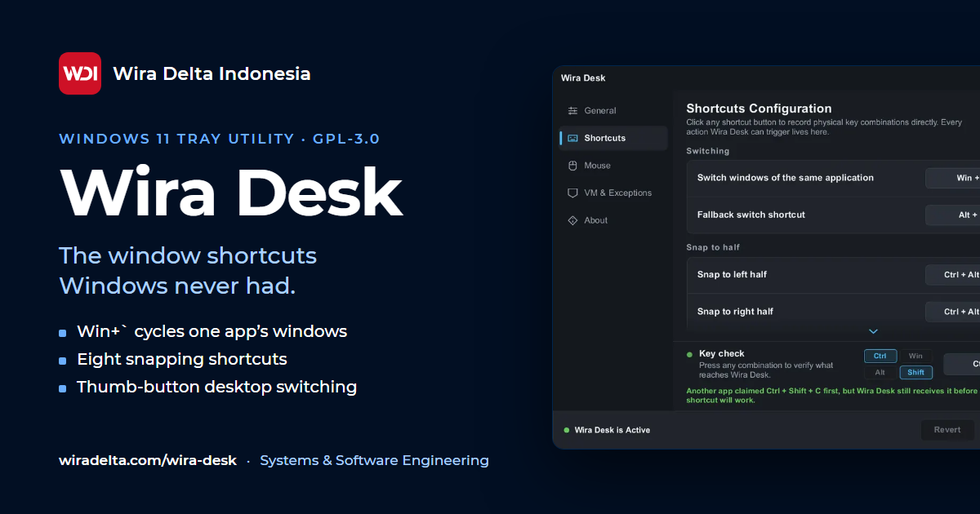The height and width of the screenshot is (514, 980).
Task: Expand the list with the down chevron
Action: click(x=873, y=331)
